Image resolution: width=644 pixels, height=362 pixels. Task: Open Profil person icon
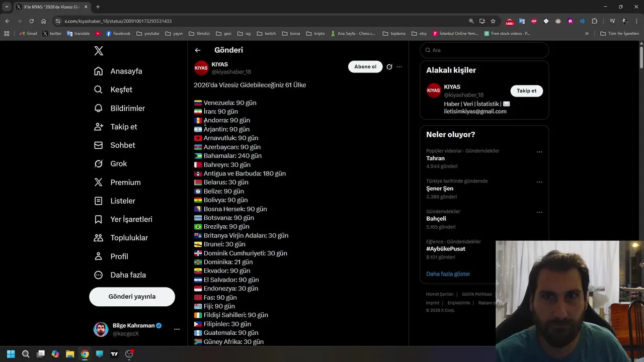click(99, 256)
